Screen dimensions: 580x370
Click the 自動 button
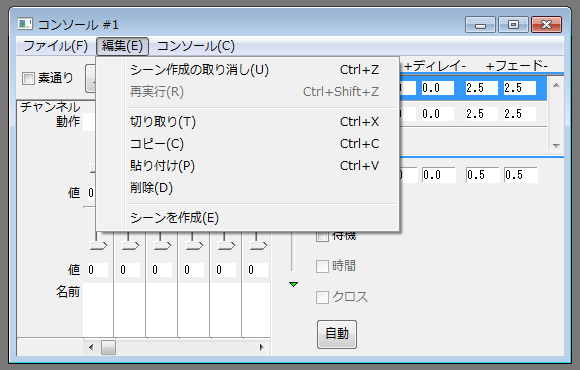[337, 334]
